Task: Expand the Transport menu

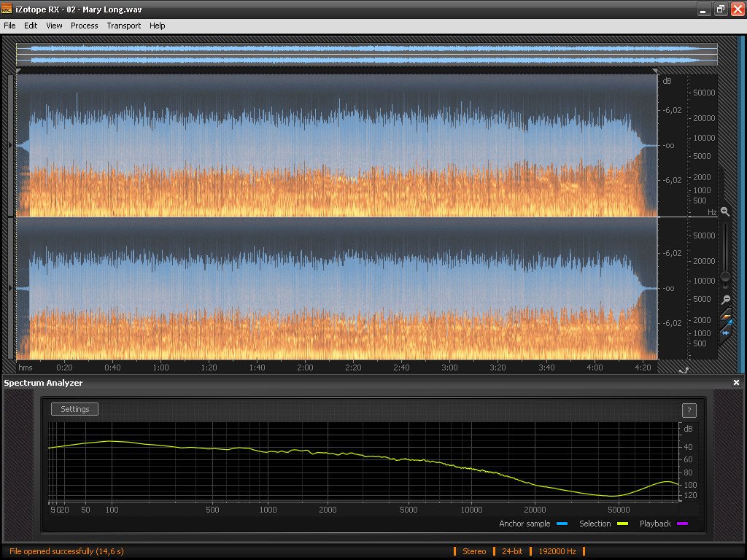Action: tap(123, 26)
